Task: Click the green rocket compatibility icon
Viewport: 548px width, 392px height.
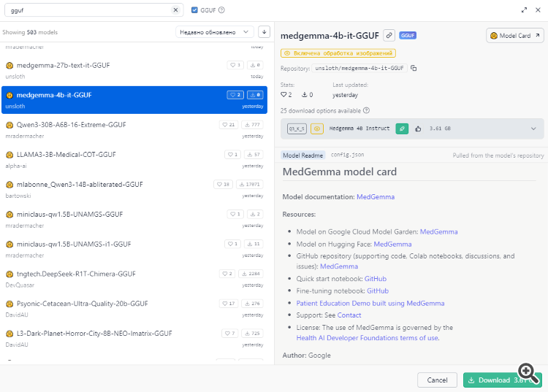Action: point(402,128)
